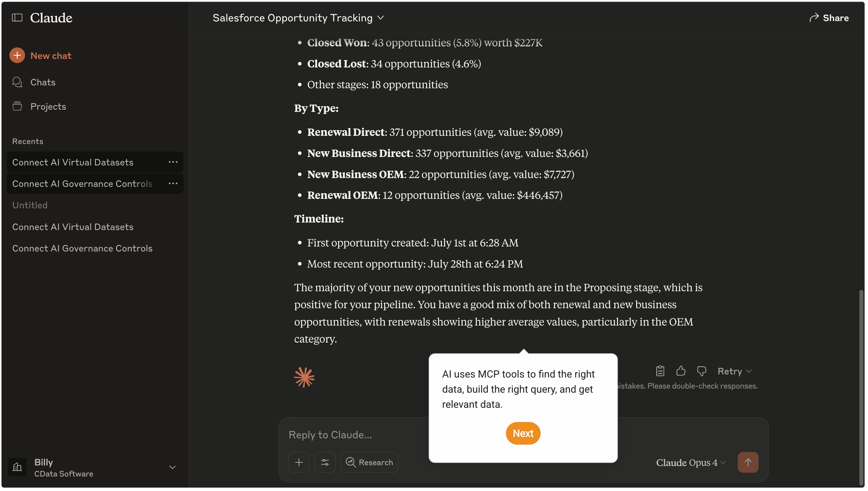Copy the response to clipboard
Screen dimensions: 868x491
pyautogui.click(x=660, y=371)
